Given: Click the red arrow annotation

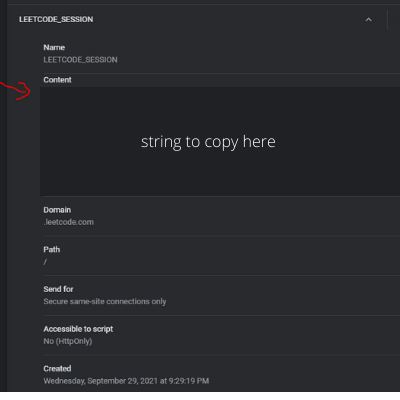Looking at the screenshot, I should pyautogui.click(x=16, y=91).
